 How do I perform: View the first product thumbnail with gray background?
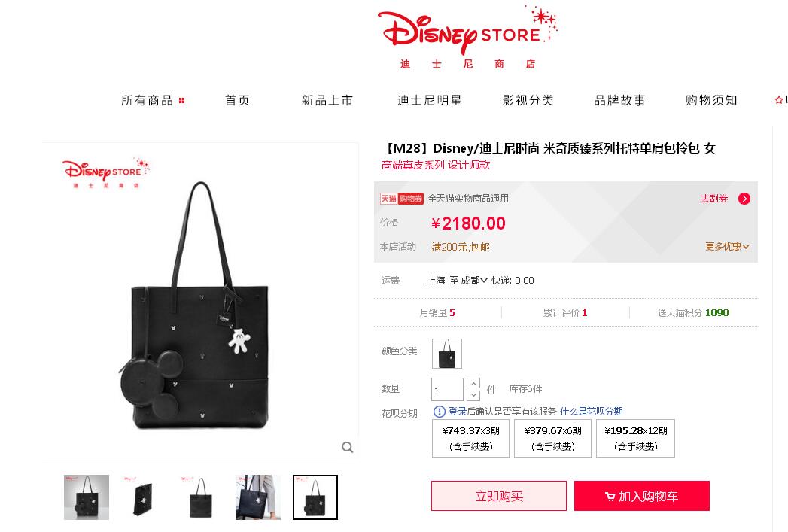[x=87, y=497]
